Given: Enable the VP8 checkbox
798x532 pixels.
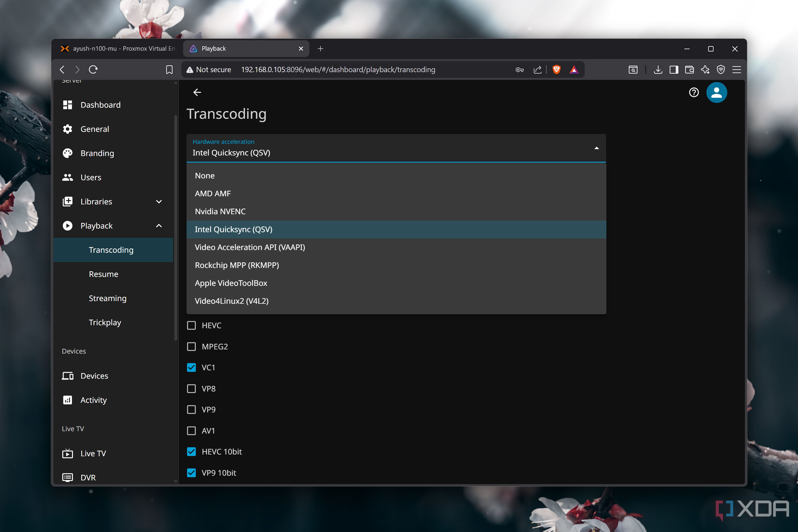Looking at the screenshot, I should pyautogui.click(x=191, y=389).
